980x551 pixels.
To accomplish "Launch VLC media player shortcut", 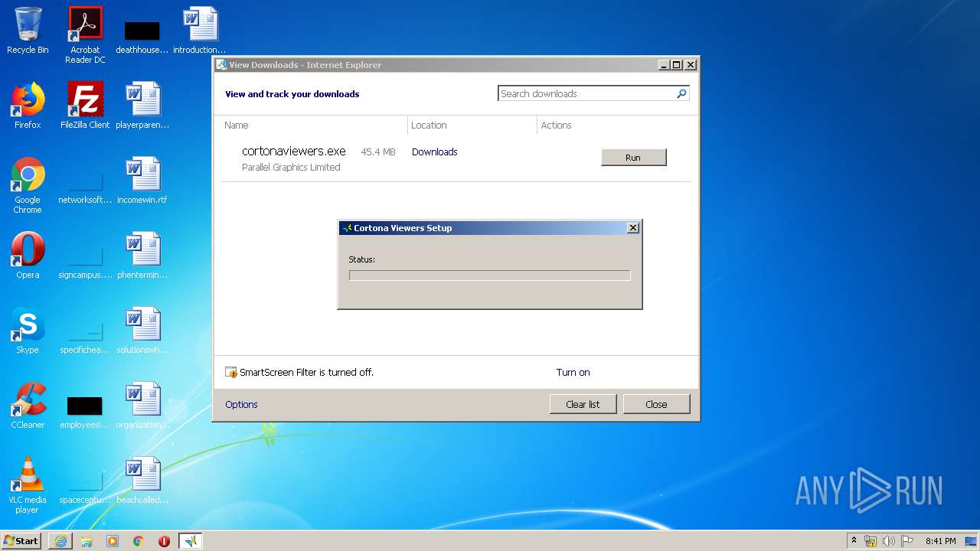I will click(28, 485).
